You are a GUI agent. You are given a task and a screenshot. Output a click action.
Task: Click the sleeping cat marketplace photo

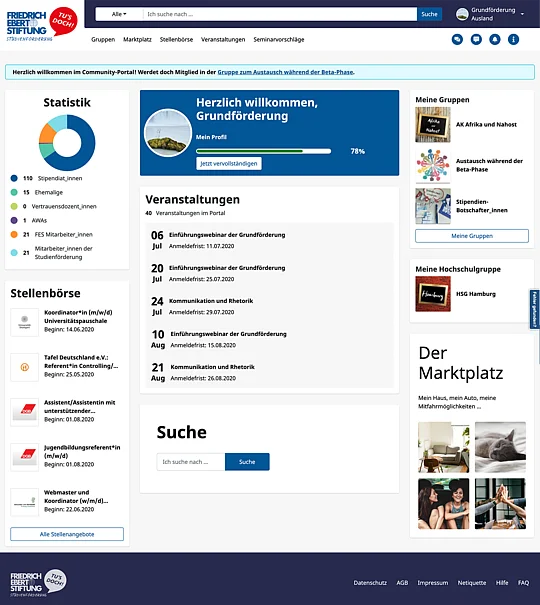500,447
